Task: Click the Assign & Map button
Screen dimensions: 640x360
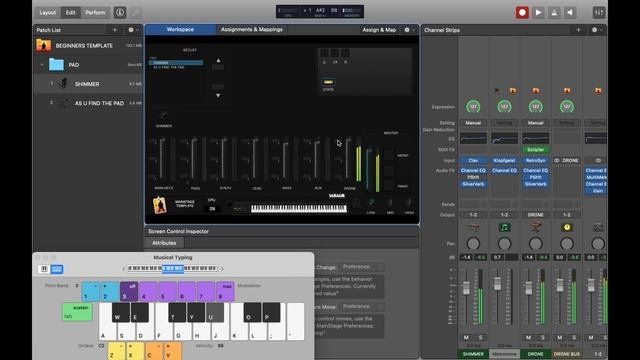Action: point(379,30)
